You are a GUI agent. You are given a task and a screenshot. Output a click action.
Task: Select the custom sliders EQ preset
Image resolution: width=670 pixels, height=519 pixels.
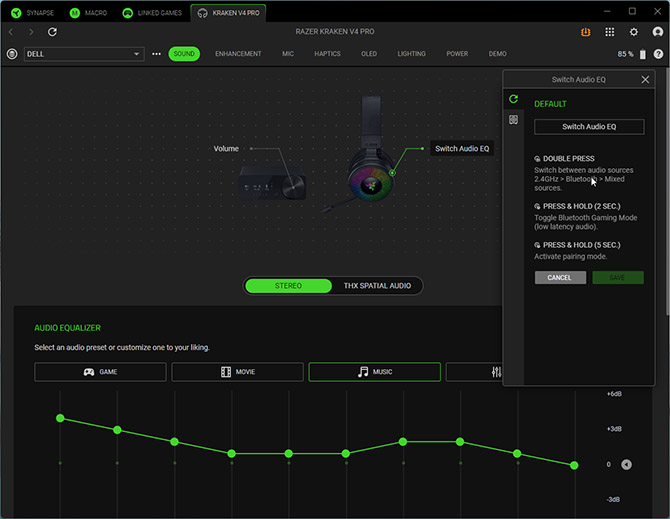474,372
